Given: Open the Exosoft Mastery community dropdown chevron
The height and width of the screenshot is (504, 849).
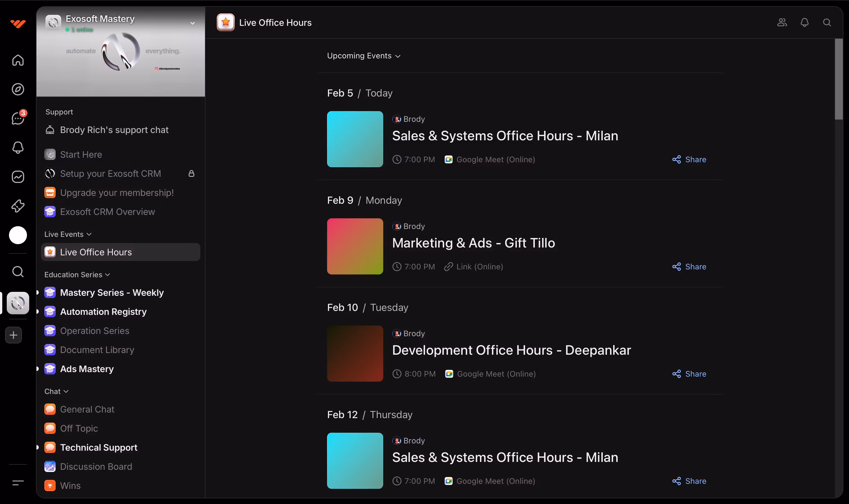Looking at the screenshot, I should pyautogui.click(x=192, y=23).
